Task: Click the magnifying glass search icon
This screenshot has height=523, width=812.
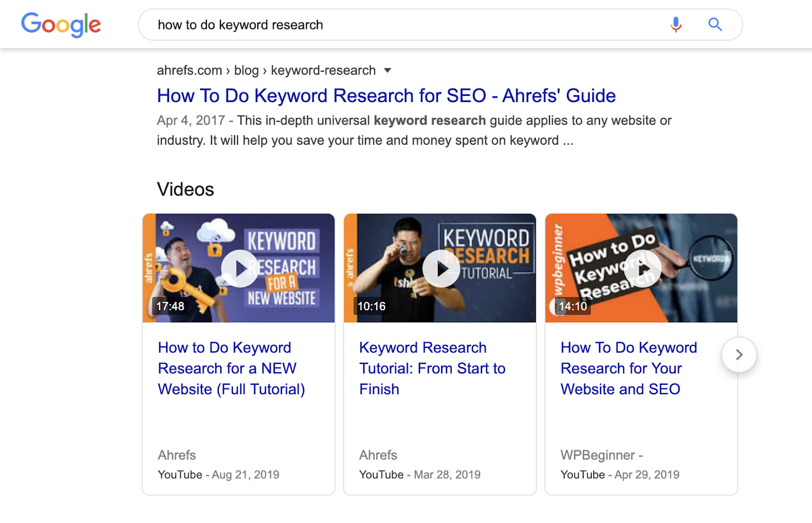Action: coord(715,24)
